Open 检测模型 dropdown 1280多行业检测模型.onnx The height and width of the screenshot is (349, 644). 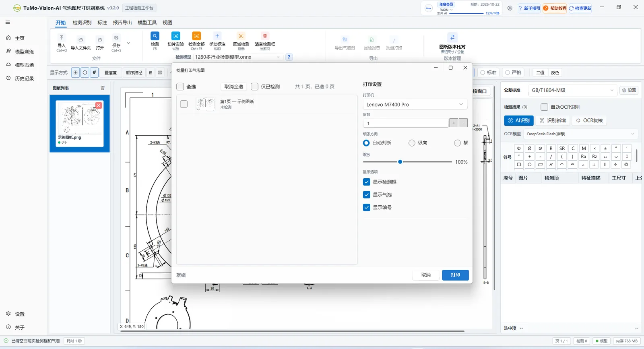pyautogui.click(x=238, y=57)
